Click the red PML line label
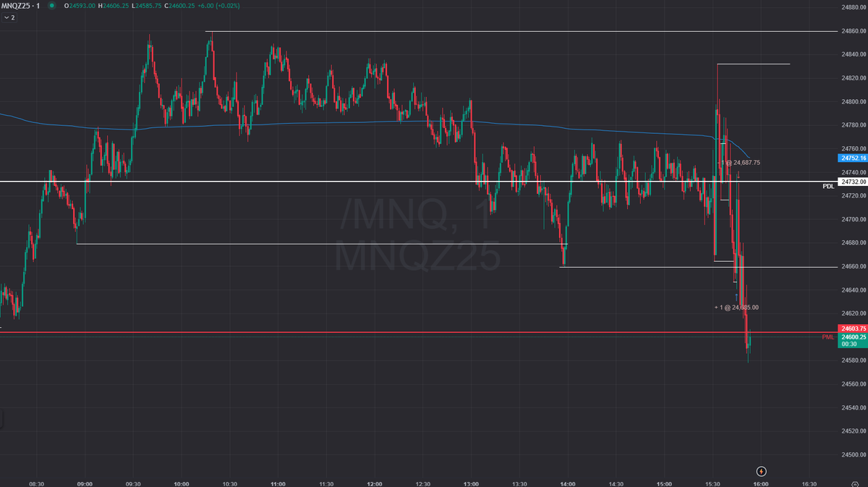The height and width of the screenshot is (487, 868). 828,337
